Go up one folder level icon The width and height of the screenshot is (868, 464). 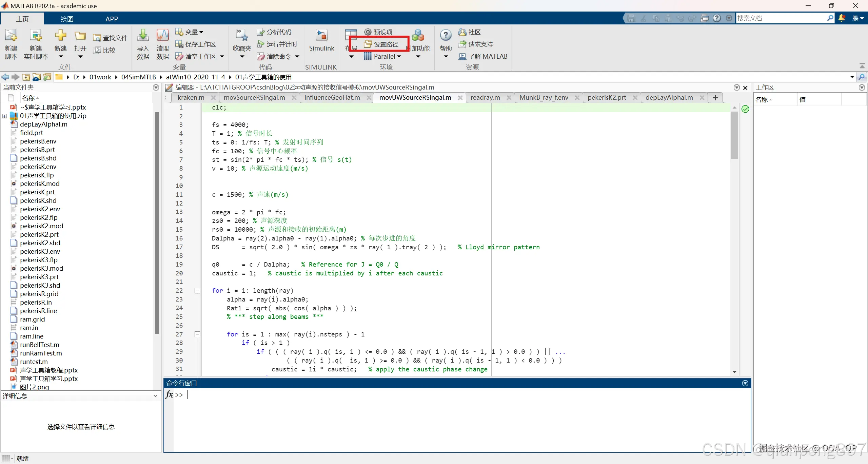coord(26,77)
